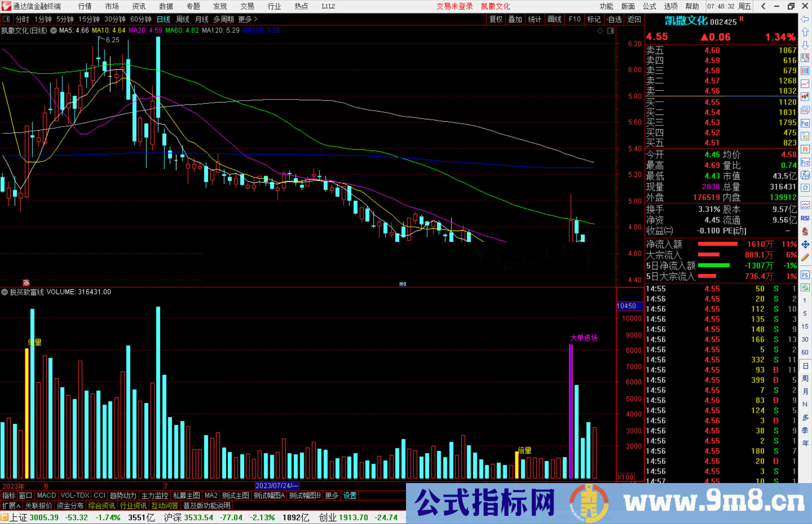
Task: Click the f(x) formula icon
Action: [x=805, y=175]
